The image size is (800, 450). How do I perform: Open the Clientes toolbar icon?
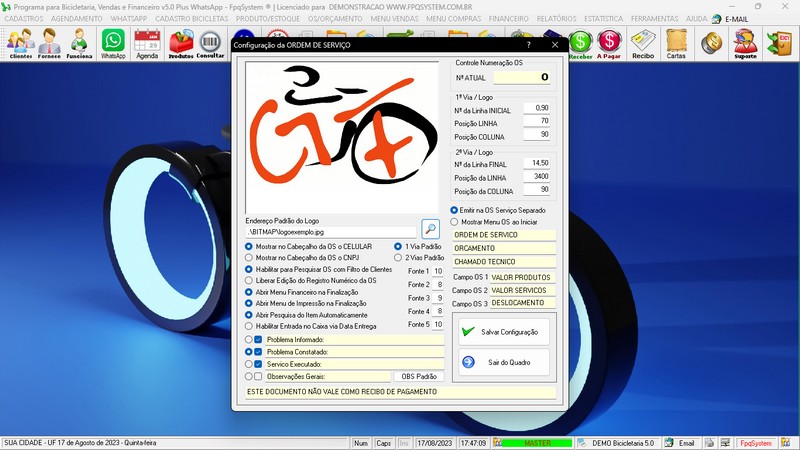tap(20, 43)
